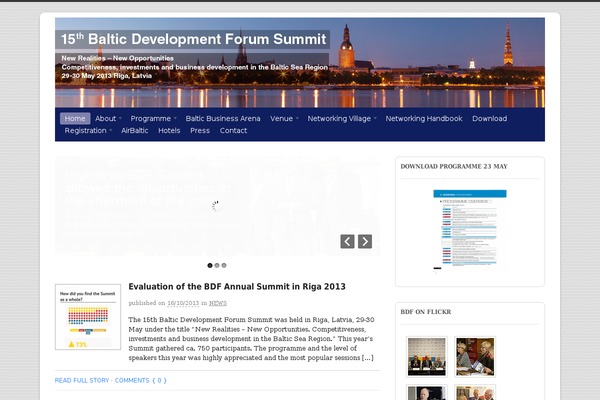This screenshot has height=400, width=600.
Task: Expand the Venue submenu arrow
Action: point(297,119)
